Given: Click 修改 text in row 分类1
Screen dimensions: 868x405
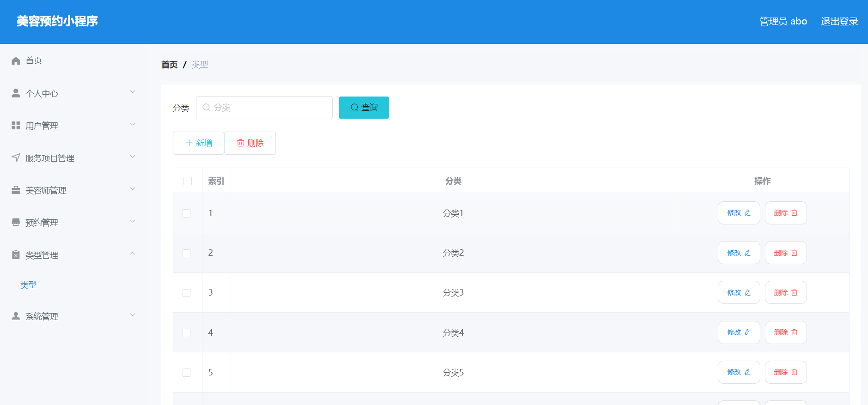Looking at the screenshot, I should 734,213.
